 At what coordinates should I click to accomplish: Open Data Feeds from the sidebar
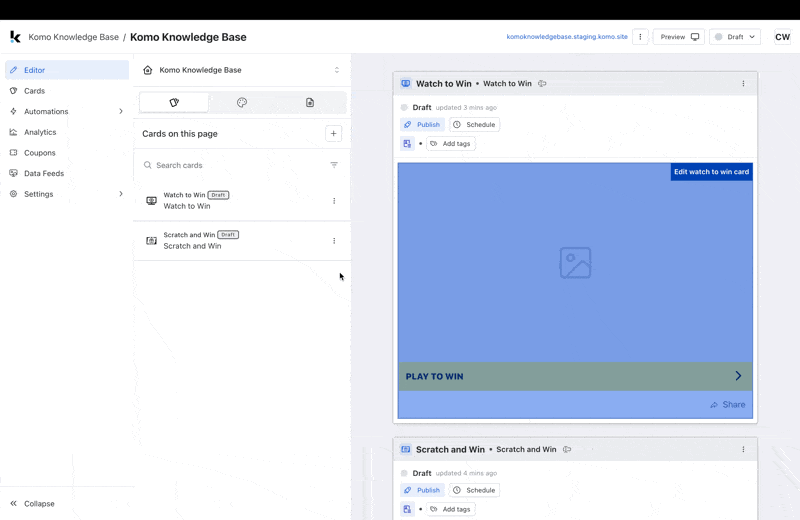pyautogui.click(x=44, y=173)
